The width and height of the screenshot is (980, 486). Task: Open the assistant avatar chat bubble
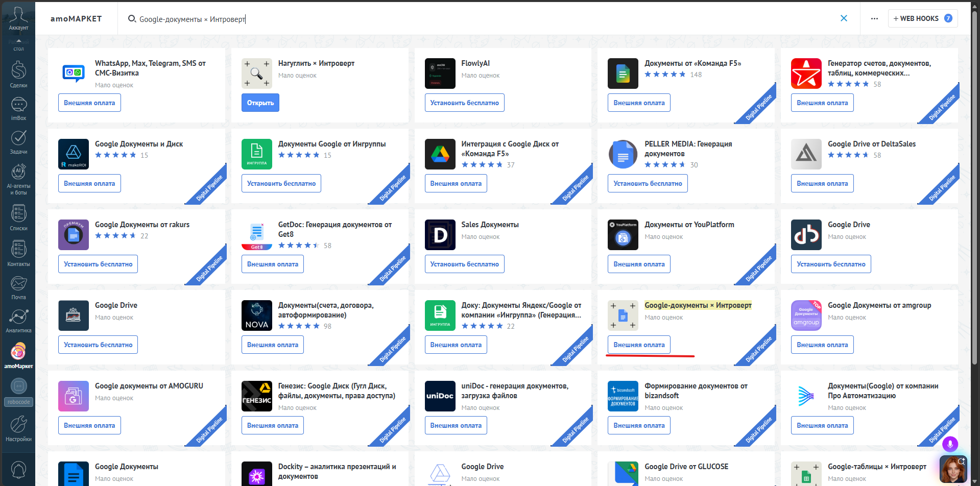click(x=953, y=469)
